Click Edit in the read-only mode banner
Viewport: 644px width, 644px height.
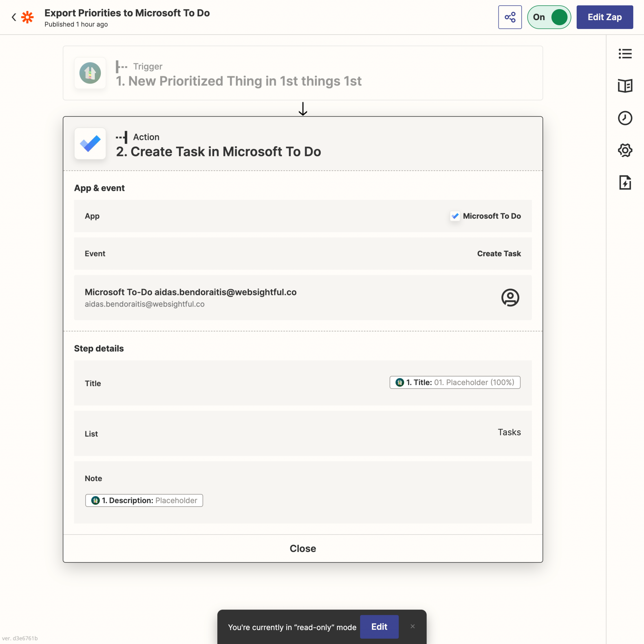pyautogui.click(x=379, y=627)
